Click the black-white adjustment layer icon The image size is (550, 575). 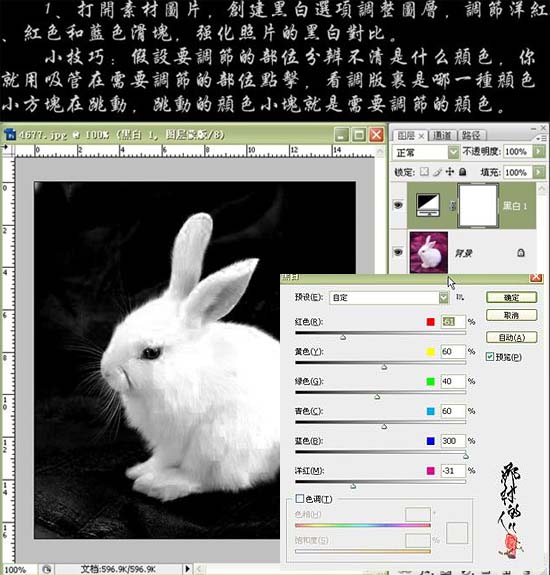pos(428,205)
